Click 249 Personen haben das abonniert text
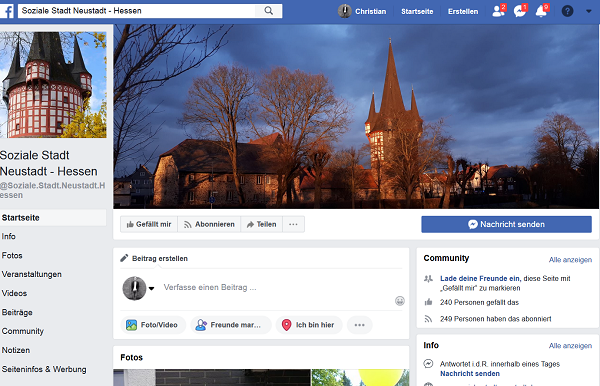Viewport: 600px width, 386px height. pos(496,319)
